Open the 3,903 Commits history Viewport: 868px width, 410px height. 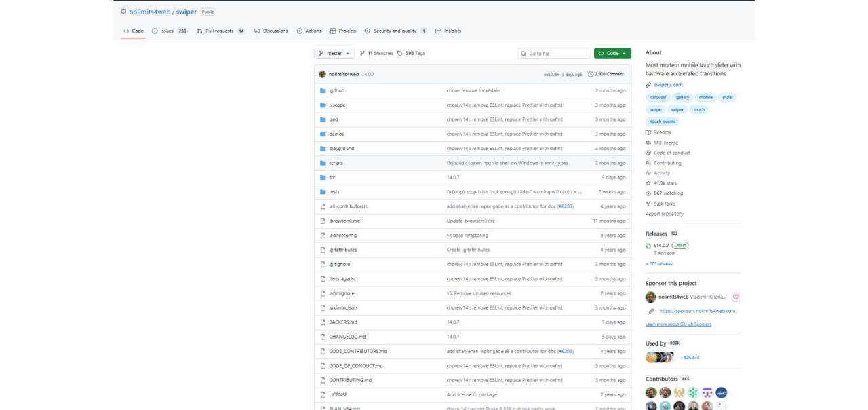[x=606, y=74]
